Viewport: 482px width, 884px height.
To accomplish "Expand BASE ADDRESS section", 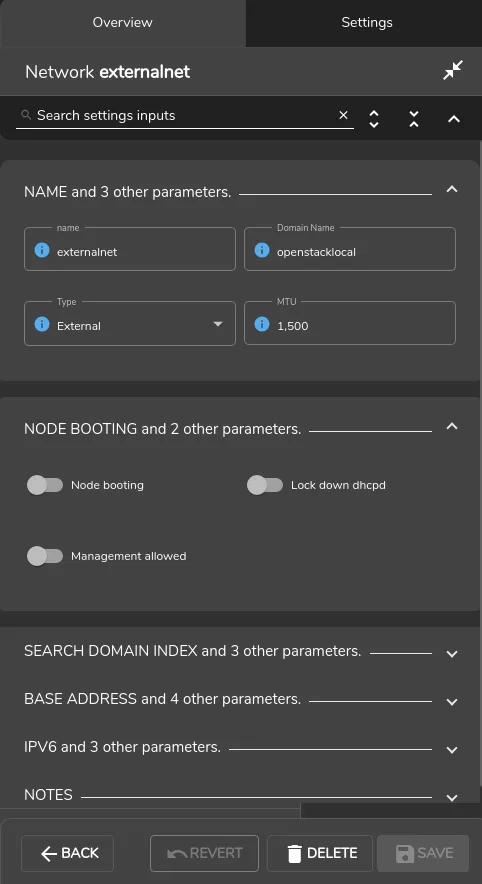I will point(452,702).
